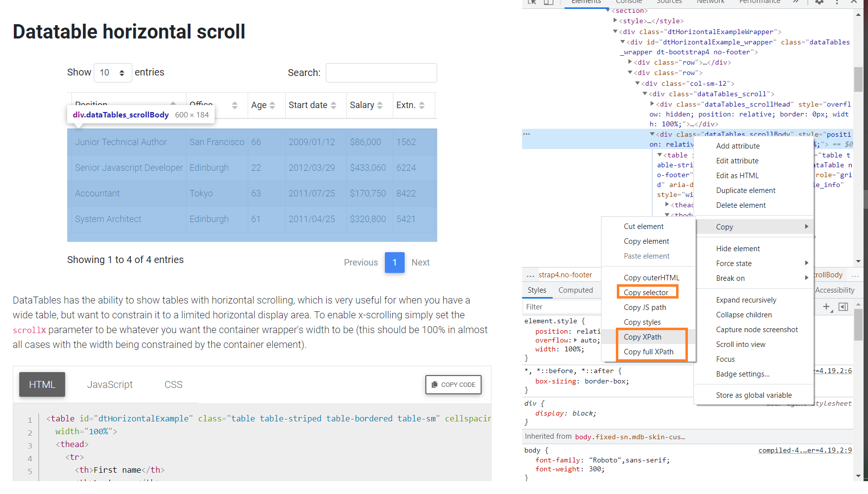Open the DevTools kebab menu

[837, 2]
